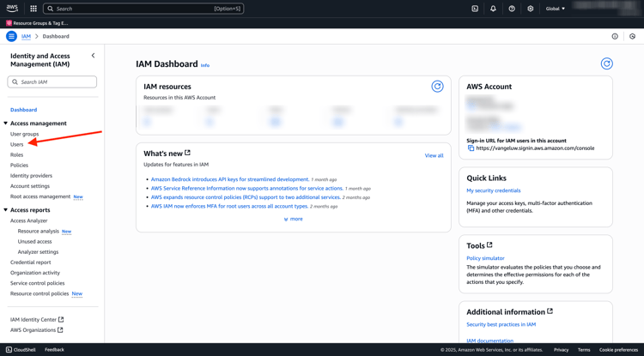Open the Global region dropdown

[x=556, y=9]
